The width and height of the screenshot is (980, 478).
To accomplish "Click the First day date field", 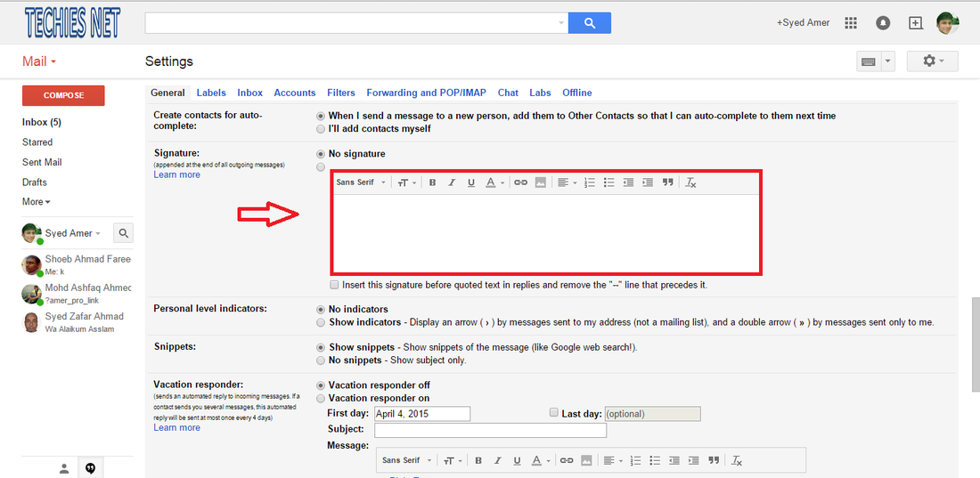I will coord(422,414).
